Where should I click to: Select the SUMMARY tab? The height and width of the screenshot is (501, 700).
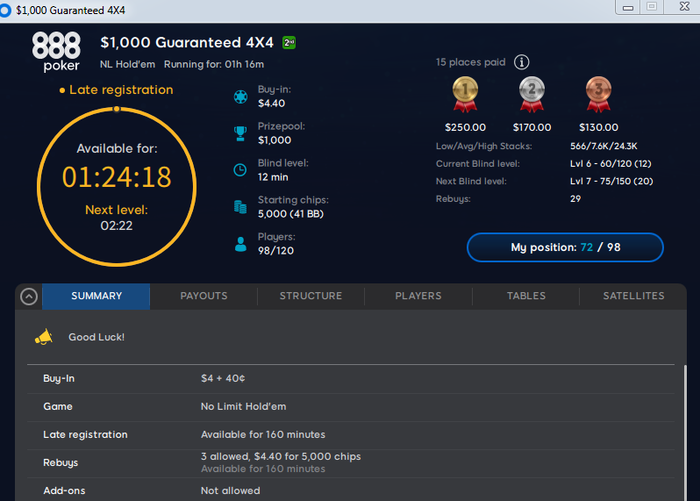96,296
